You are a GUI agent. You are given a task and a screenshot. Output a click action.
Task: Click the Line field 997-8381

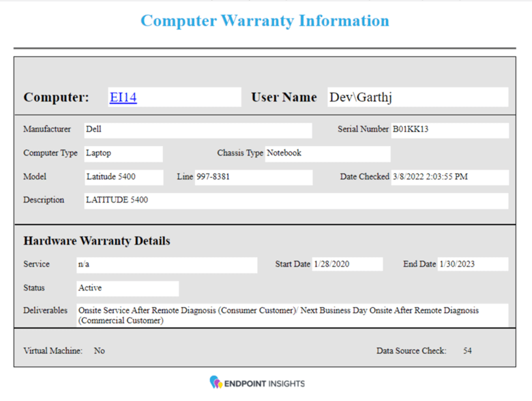coord(253,177)
